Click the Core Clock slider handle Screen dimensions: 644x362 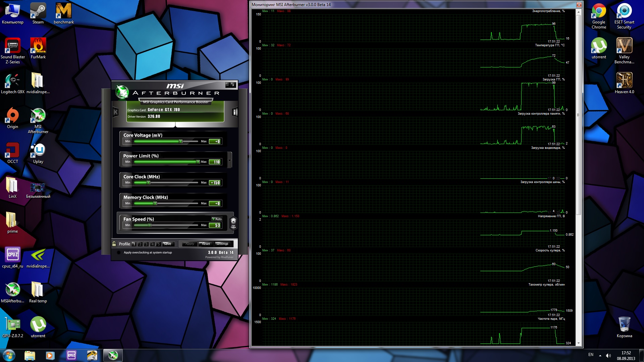coord(149,183)
